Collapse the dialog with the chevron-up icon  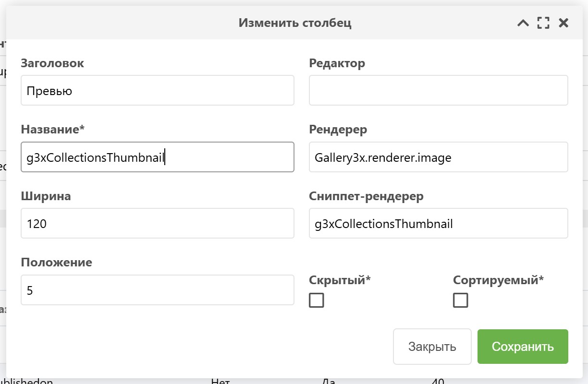523,23
